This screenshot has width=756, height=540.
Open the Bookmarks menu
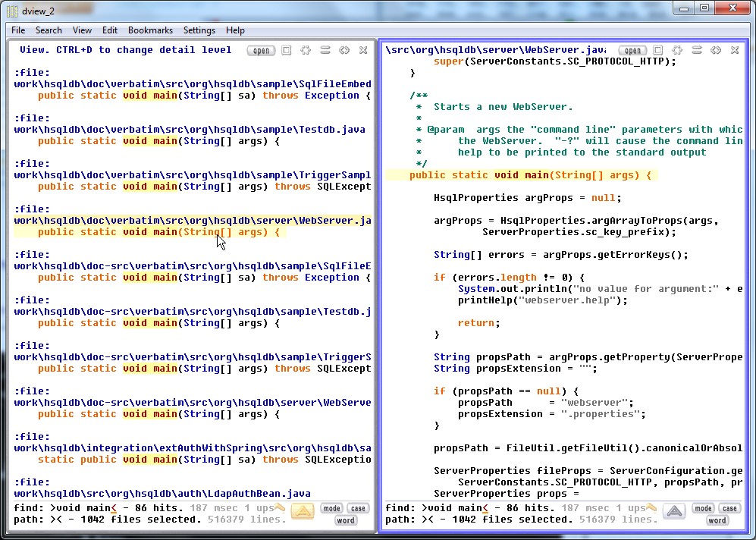tap(150, 30)
